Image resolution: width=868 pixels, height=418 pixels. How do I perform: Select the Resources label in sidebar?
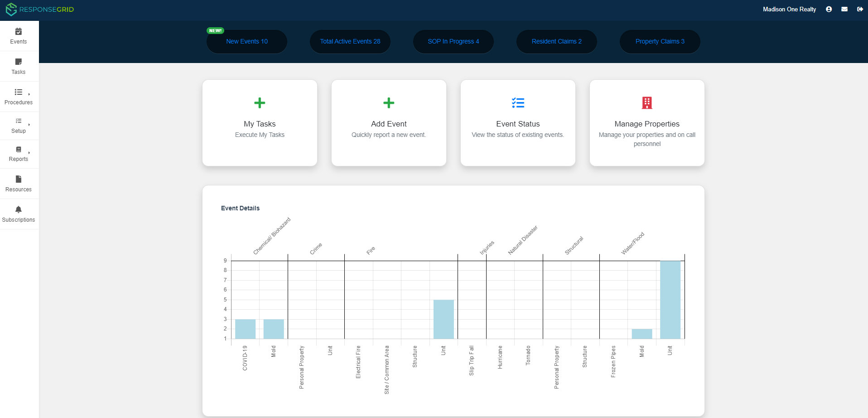tap(19, 190)
